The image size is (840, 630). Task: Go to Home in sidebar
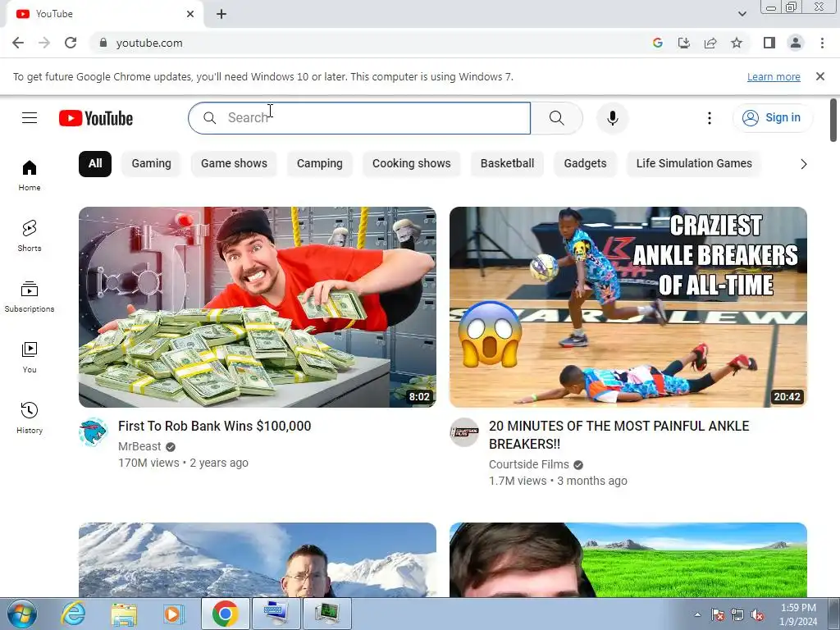[30, 176]
